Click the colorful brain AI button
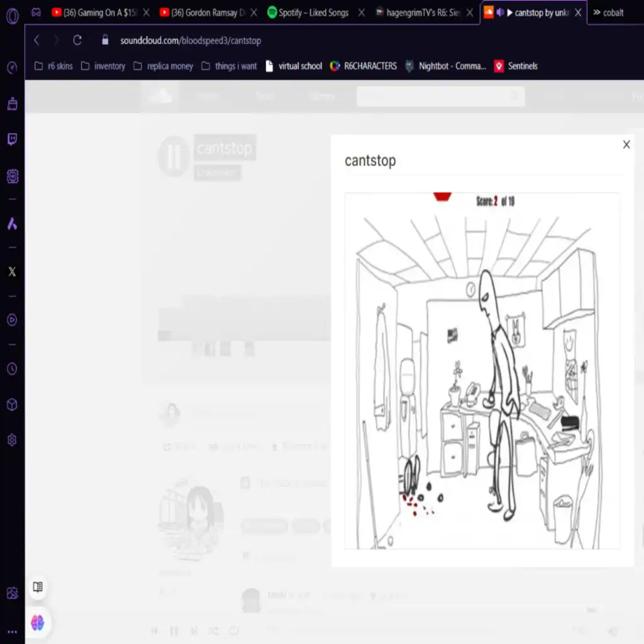 pyautogui.click(x=37, y=623)
